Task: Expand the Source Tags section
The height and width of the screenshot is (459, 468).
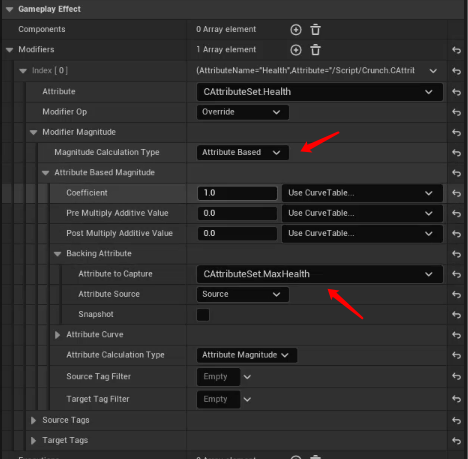Action: [33, 420]
